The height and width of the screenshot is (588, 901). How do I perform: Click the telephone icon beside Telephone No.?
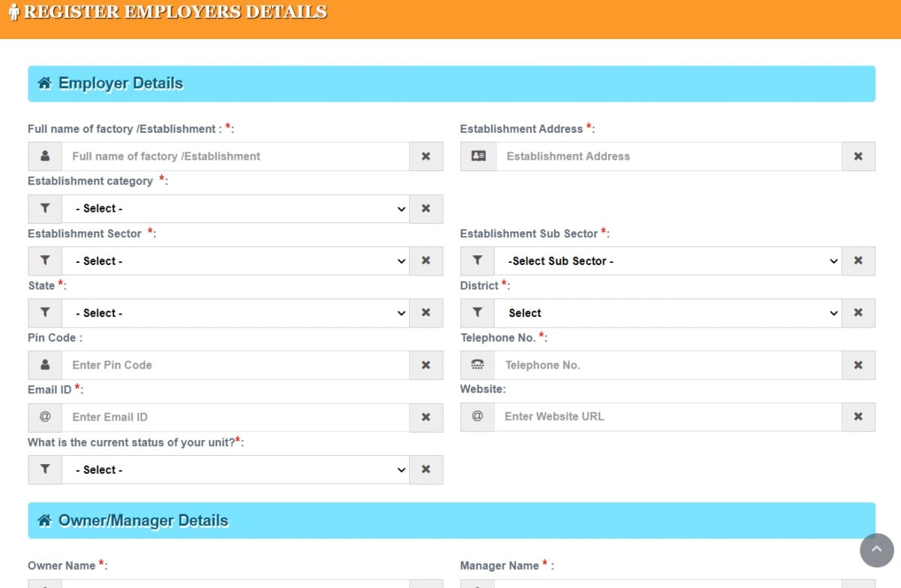(478, 365)
